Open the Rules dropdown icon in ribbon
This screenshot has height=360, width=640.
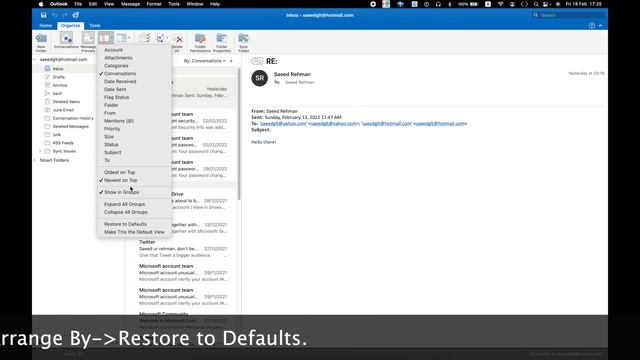[161, 38]
